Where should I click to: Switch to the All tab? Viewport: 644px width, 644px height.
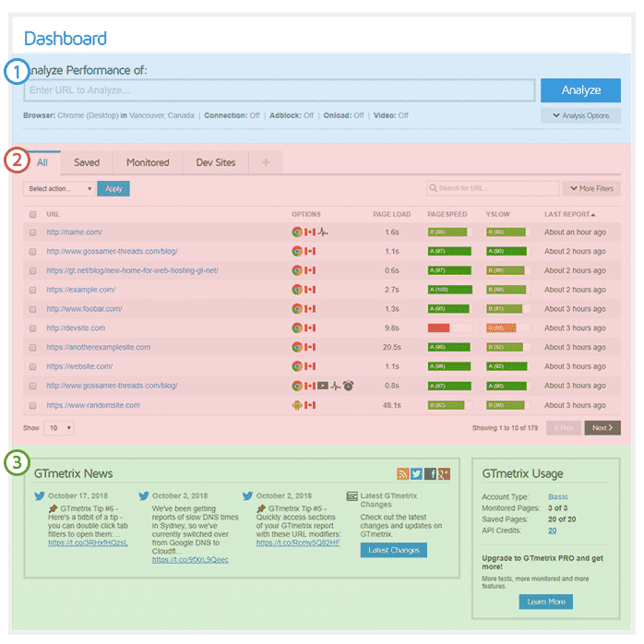[x=42, y=162]
